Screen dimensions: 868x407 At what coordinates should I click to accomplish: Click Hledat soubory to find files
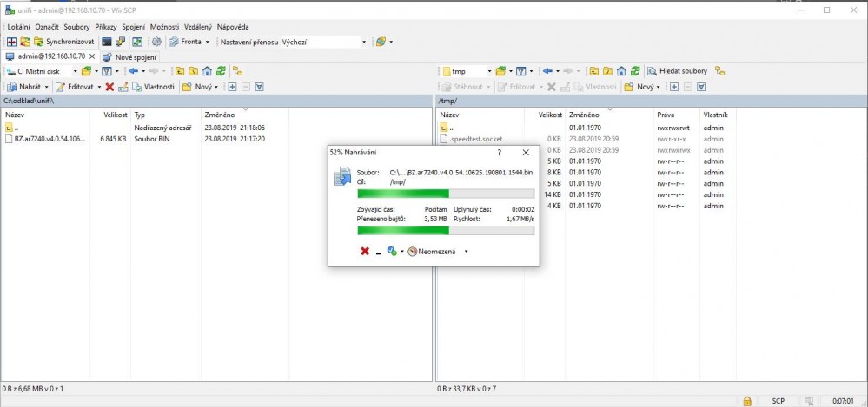point(677,71)
